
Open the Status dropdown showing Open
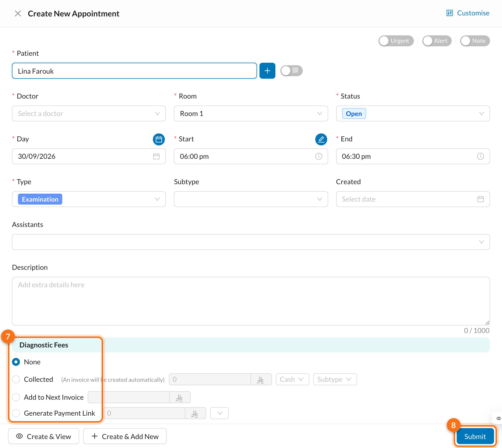[413, 113]
